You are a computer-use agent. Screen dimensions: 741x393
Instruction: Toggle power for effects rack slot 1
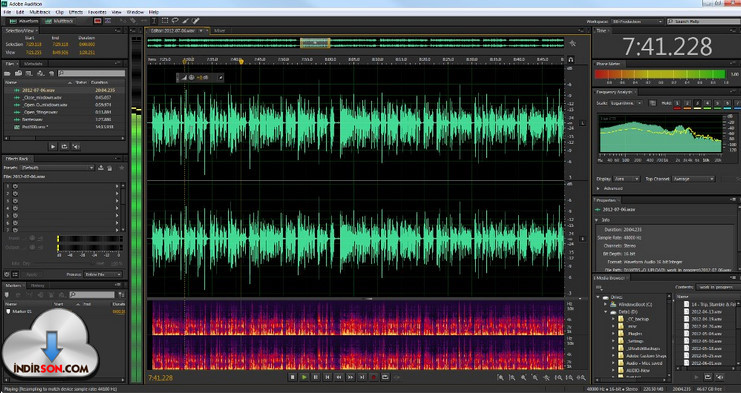tap(15, 186)
